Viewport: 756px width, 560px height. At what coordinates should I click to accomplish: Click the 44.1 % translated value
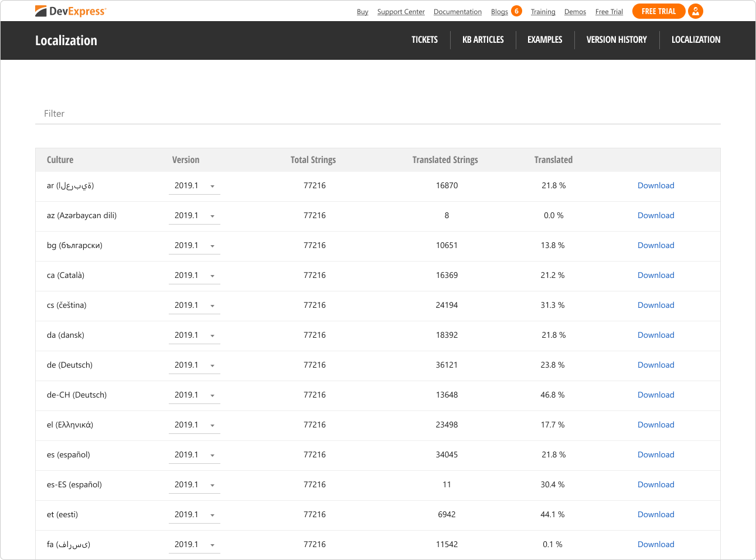[553, 515]
